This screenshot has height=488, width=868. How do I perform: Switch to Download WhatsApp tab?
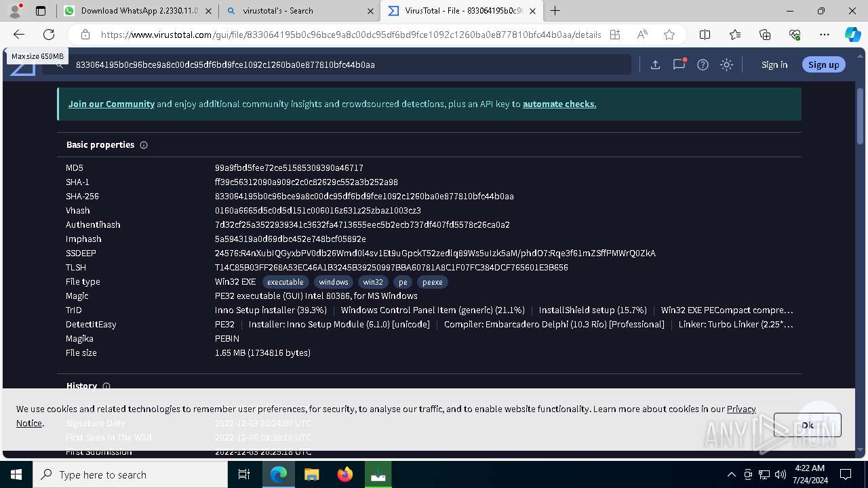click(138, 11)
